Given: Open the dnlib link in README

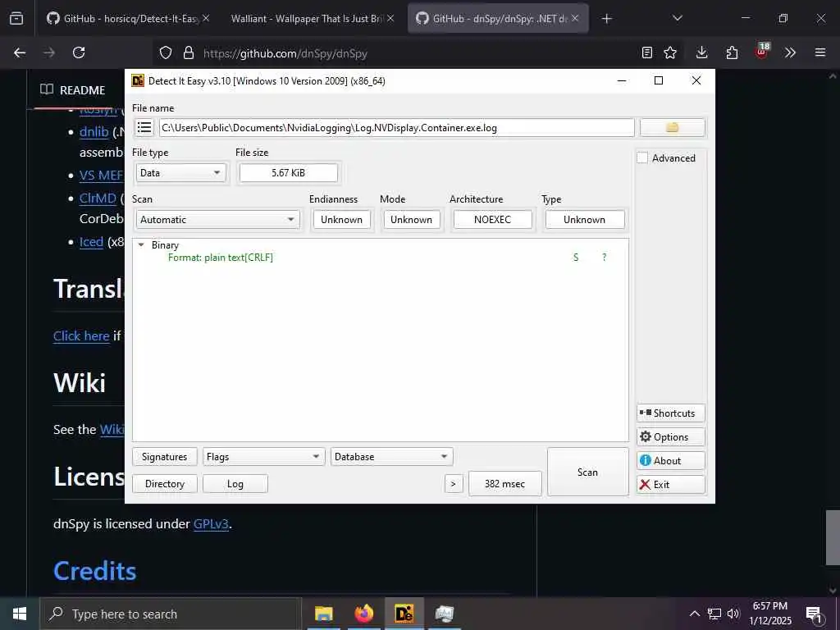Looking at the screenshot, I should (x=94, y=132).
